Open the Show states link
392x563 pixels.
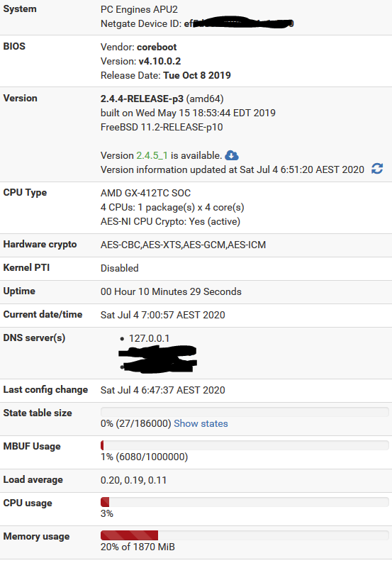201,424
